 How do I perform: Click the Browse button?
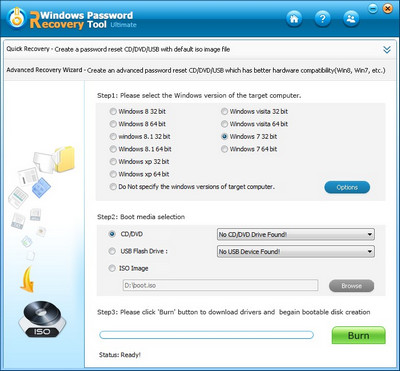[x=351, y=286]
